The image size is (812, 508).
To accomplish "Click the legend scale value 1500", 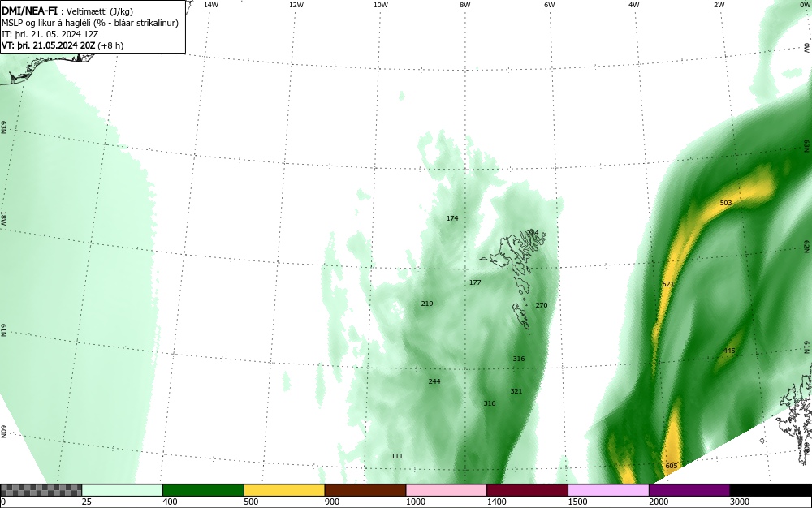I will point(577,502).
